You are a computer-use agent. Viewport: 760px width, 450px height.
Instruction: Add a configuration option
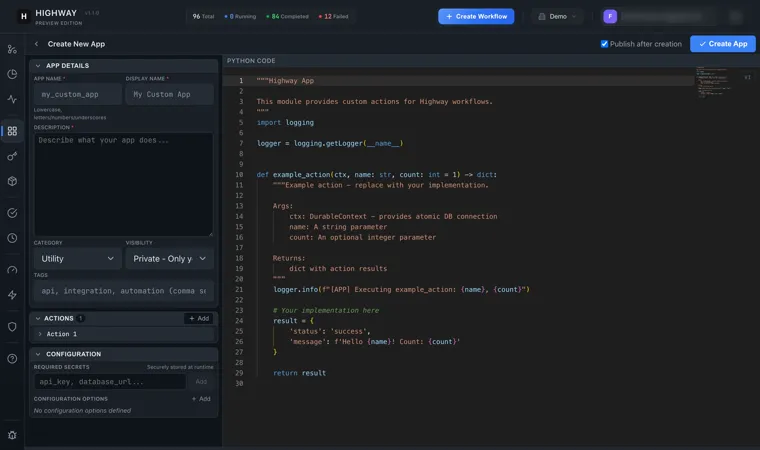pos(201,399)
